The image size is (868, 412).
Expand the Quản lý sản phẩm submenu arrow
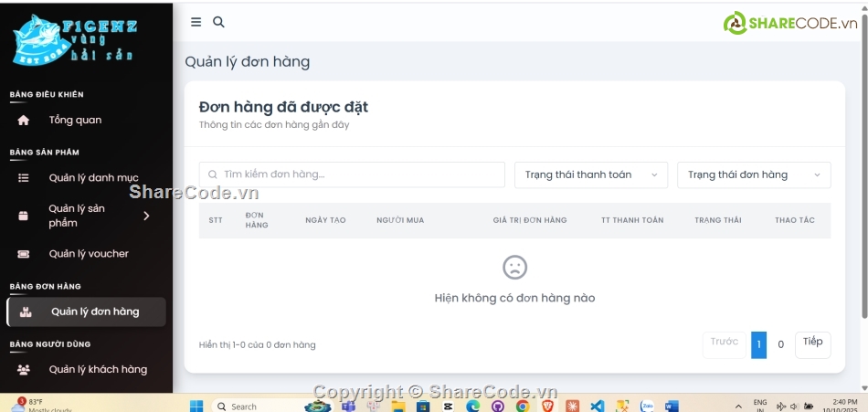coord(146,216)
